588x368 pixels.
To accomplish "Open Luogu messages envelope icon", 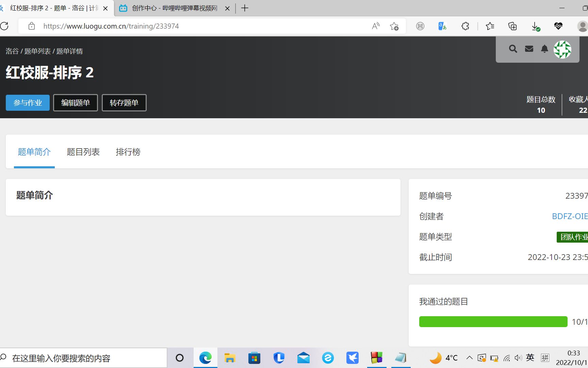I will pyautogui.click(x=529, y=49).
